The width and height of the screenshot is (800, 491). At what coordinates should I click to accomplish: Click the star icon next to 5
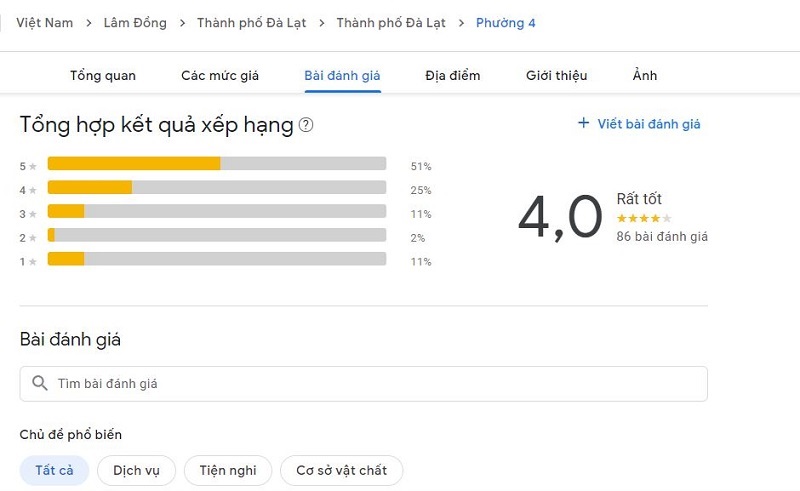pyautogui.click(x=33, y=166)
